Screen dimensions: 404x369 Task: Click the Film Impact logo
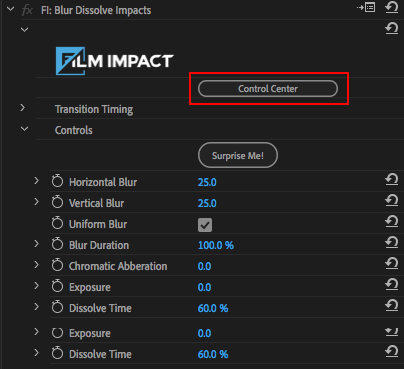pos(114,61)
